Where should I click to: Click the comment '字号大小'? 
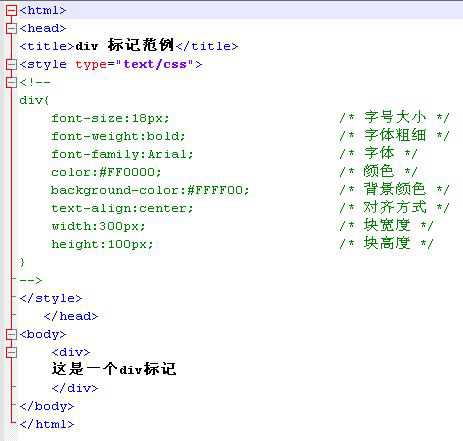pyautogui.click(x=395, y=117)
